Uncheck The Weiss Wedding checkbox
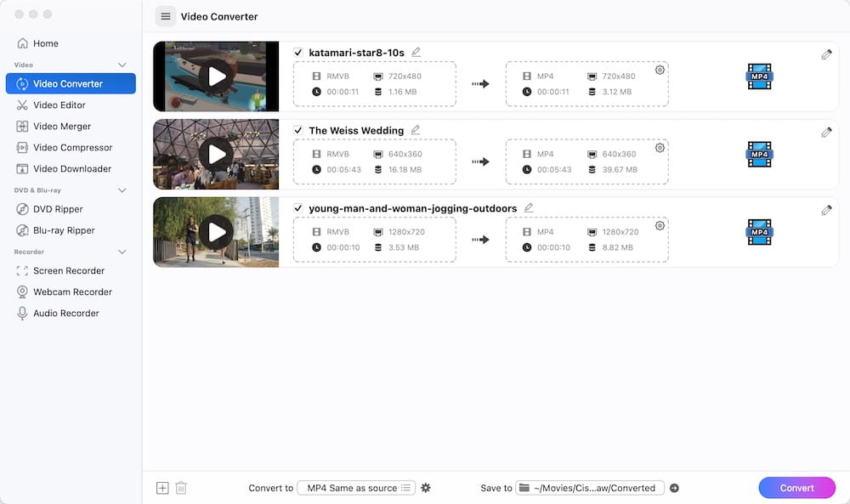Viewport: 850px width, 504px height. [x=297, y=130]
